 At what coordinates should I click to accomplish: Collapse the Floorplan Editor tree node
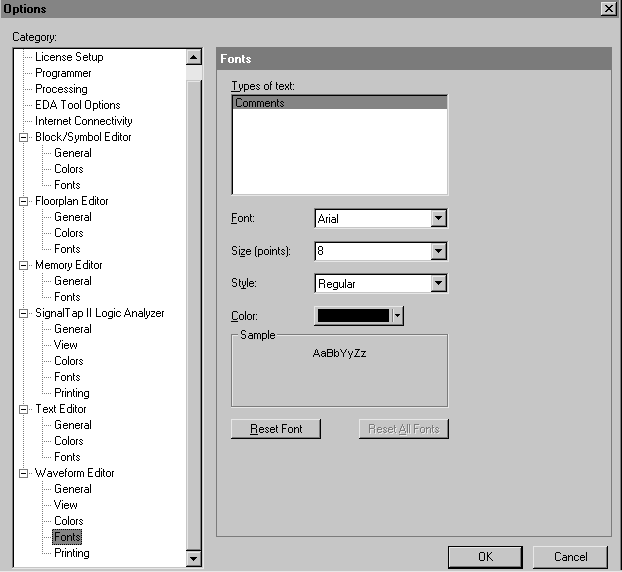click(x=23, y=201)
